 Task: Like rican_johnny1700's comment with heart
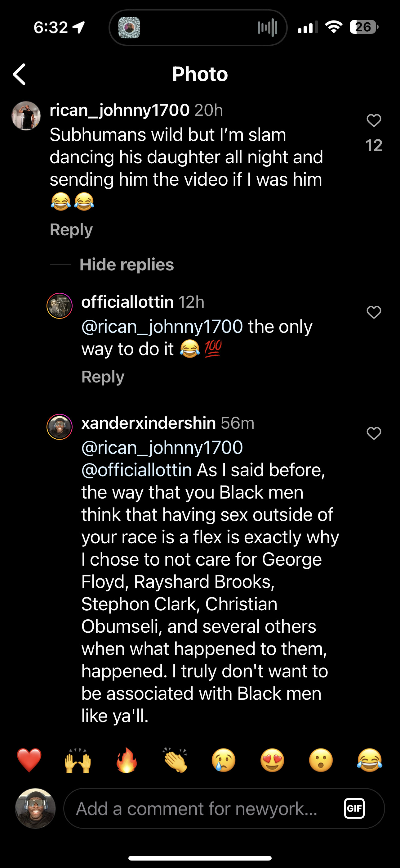374,120
